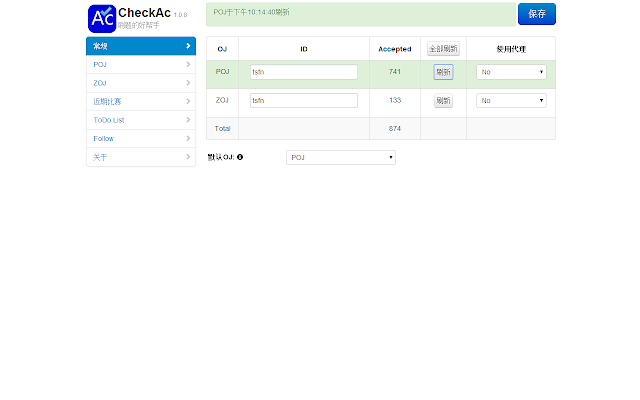640x400 pixels.
Task: Click the Accepted column header
Action: (x=395, y=49)
